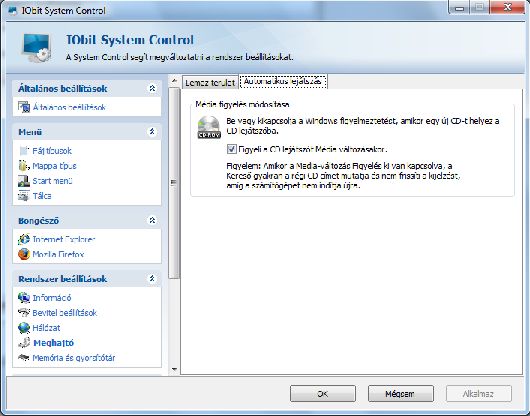Viewport: 530px width, 416px height.
Task: Click the Start menü icon
Action: 24,181
